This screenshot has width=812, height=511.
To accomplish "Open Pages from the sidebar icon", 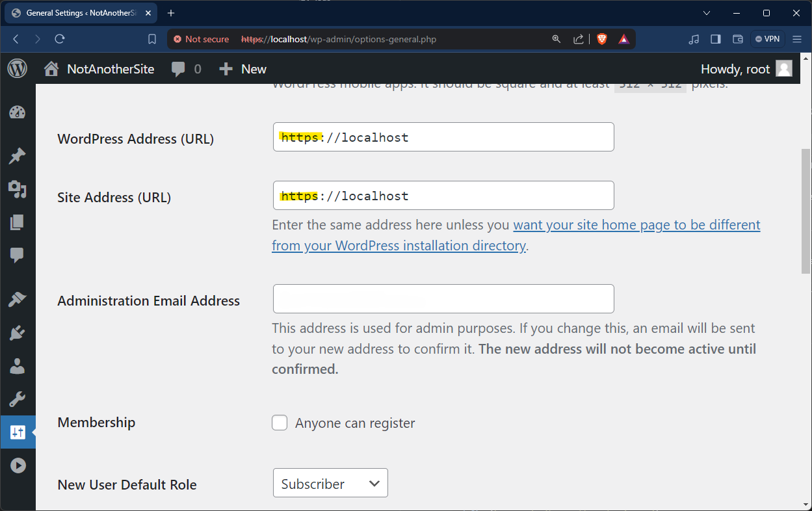I will point(18,222).
